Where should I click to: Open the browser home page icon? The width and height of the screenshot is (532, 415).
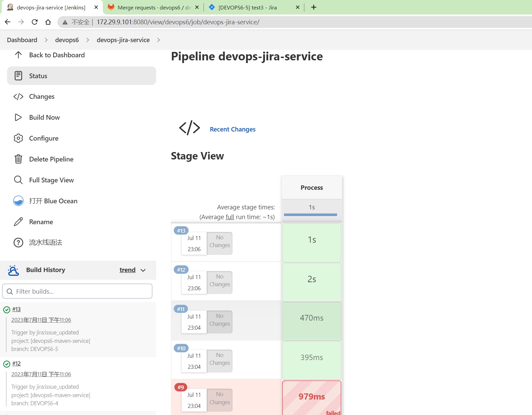(x=48, y=22)
